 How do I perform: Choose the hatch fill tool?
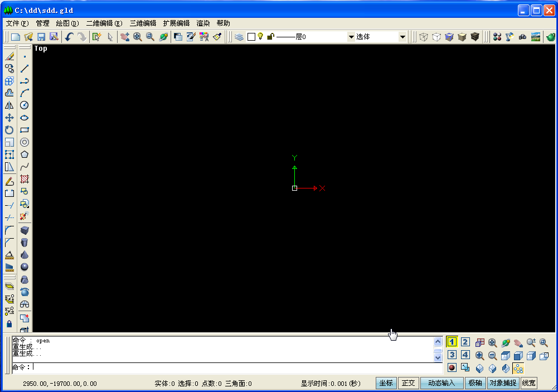click(25, 179)
